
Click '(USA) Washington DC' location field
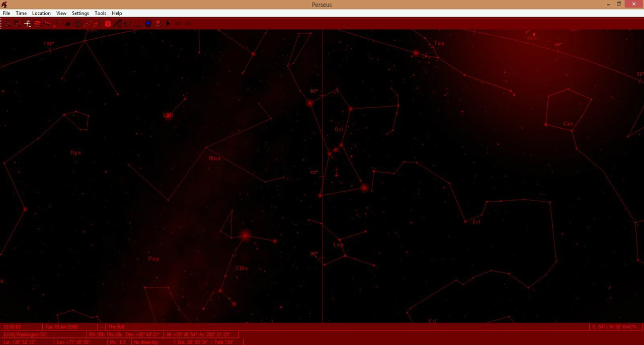pyautogui.click(x=44, y=334)
